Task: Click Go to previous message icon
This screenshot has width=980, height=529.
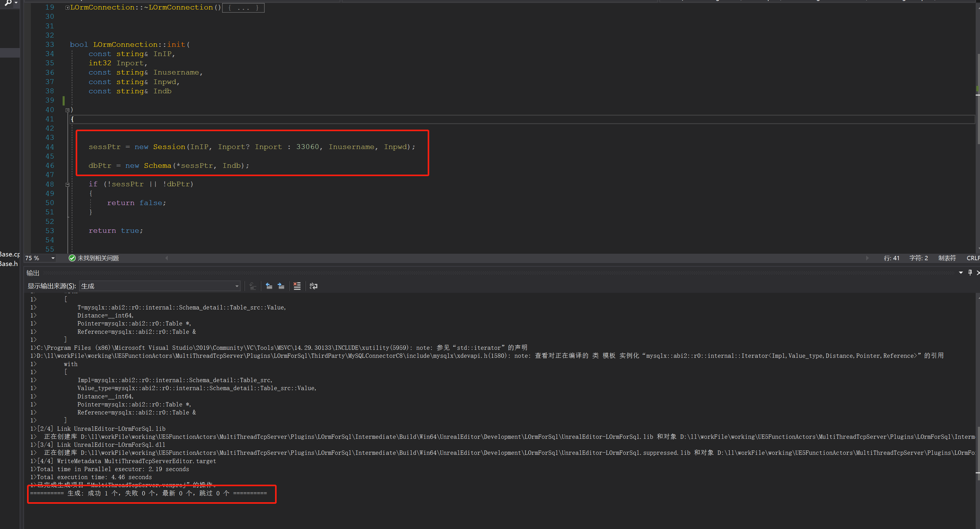Action: pos(269,286)
